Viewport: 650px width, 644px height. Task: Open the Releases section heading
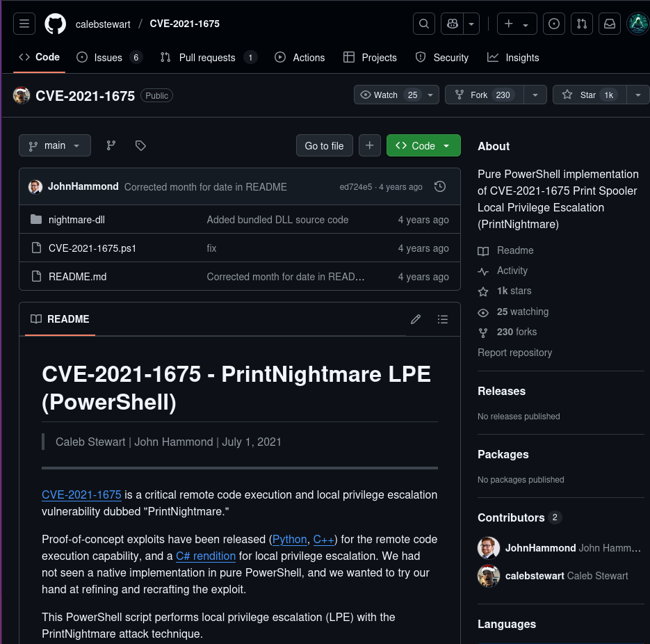click(x=502, y=391)
